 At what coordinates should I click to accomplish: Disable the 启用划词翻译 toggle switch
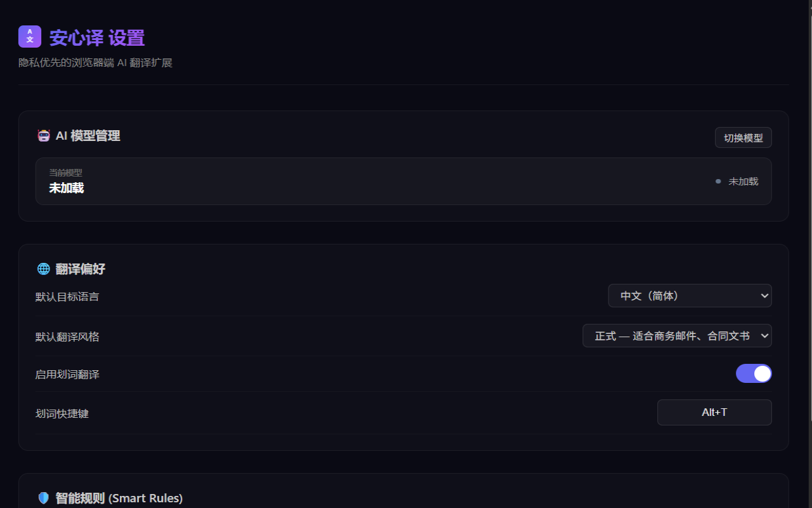pyautogui.click(x=754, y=373)
